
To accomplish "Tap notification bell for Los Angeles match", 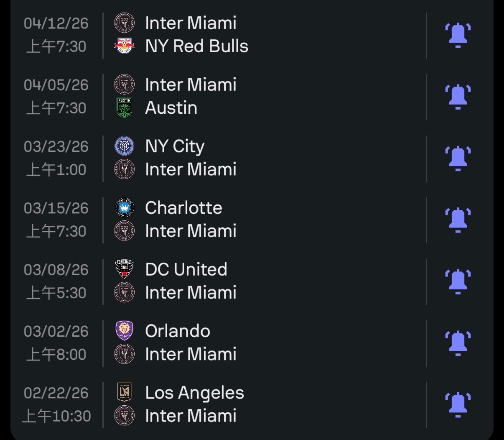I will coord(458,404).
